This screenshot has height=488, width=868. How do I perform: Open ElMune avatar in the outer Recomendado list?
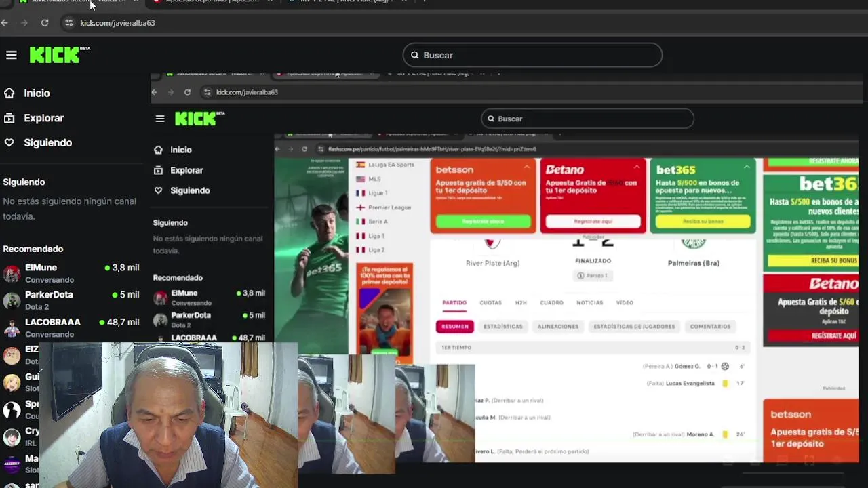pos(12,273)
